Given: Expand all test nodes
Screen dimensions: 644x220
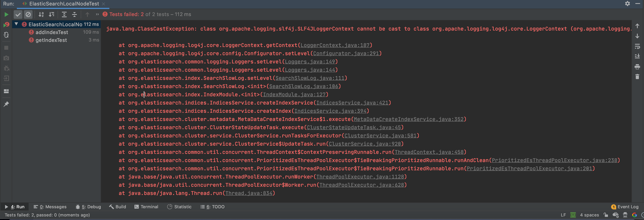Looking at the screenshot, I should coord(64,14).
